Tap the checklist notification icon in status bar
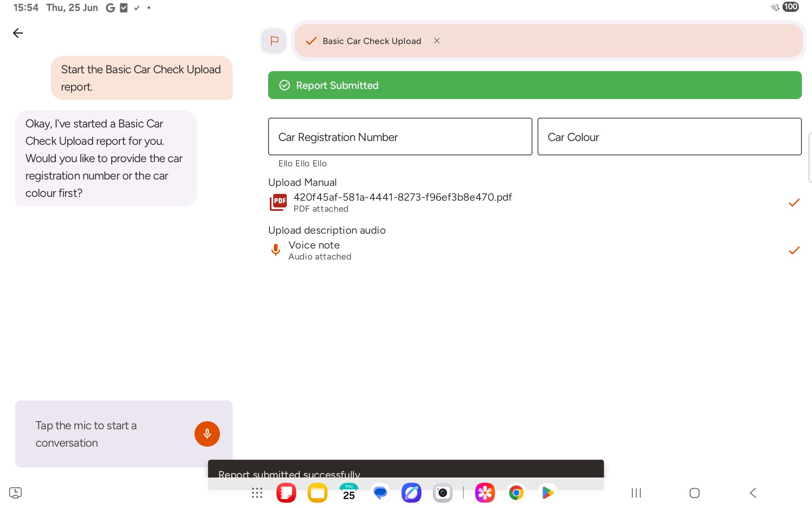 coord(124,8)
